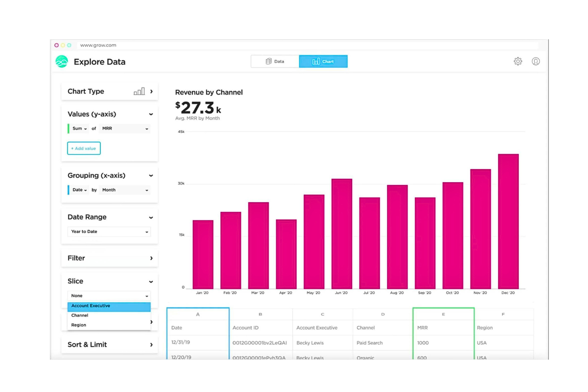The image size is (588, 392).
Task: Select column F header
Action: point(503,314)
